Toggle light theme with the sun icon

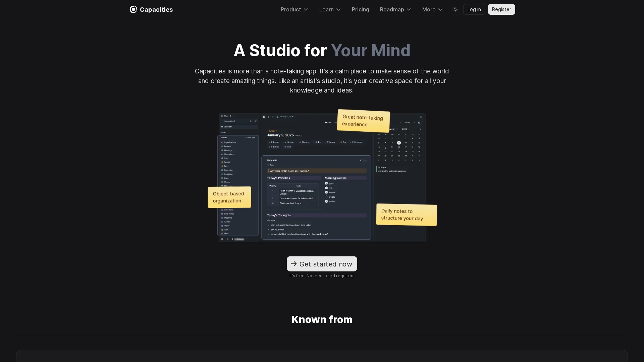pos(455,9)
